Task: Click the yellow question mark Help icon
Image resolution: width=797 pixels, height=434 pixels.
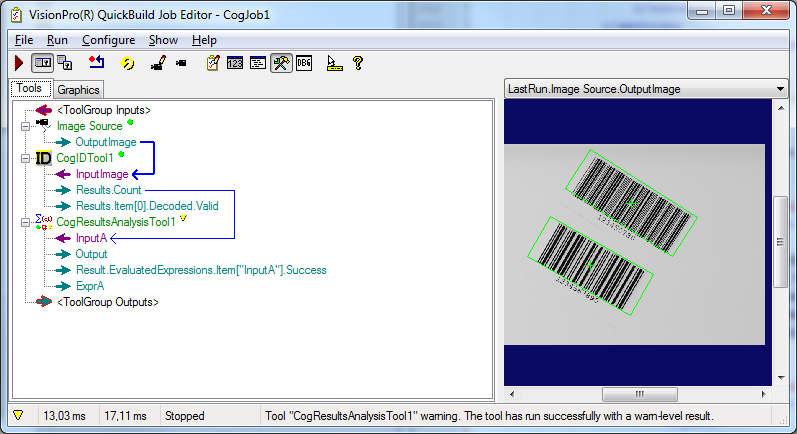Action: tap(357, 63)
